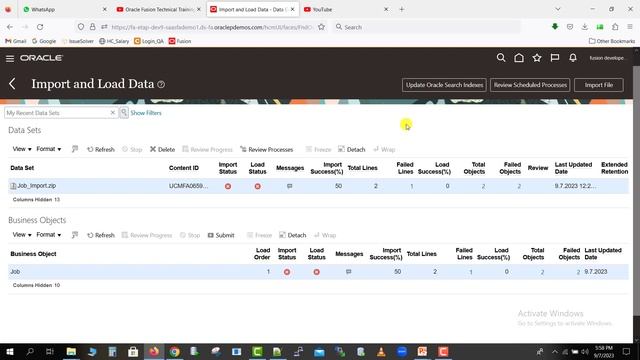Switch to YouTube browser tab

coord(346,9)
